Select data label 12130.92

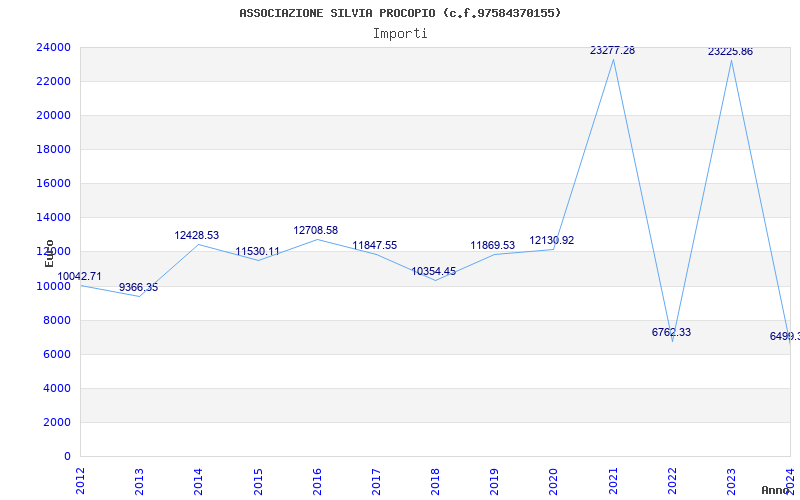(552, 240)
